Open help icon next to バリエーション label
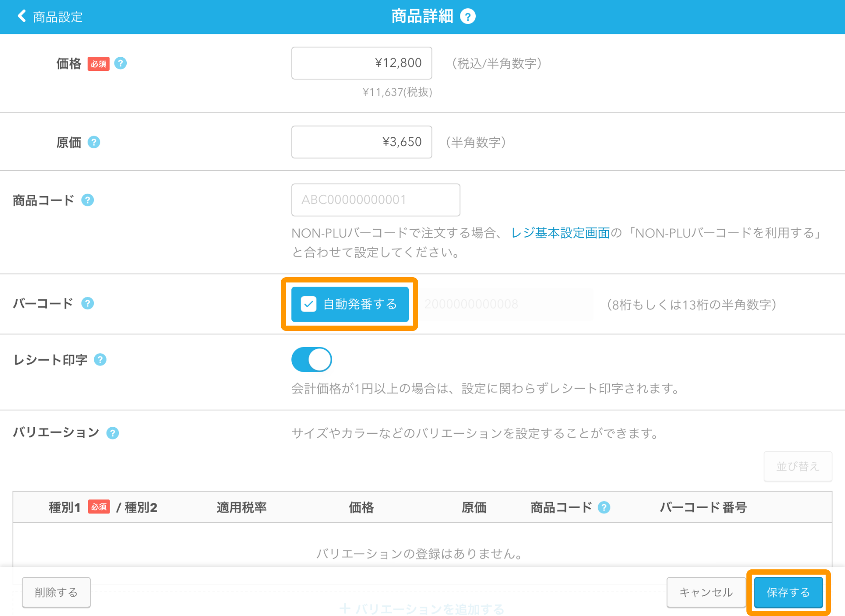845x616 pixels. (113, 433)
